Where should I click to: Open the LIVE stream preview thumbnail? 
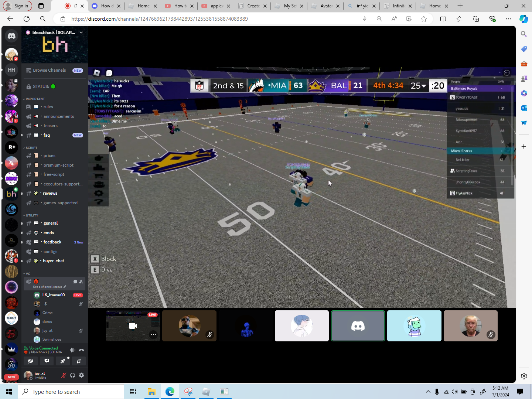point(133,326)
